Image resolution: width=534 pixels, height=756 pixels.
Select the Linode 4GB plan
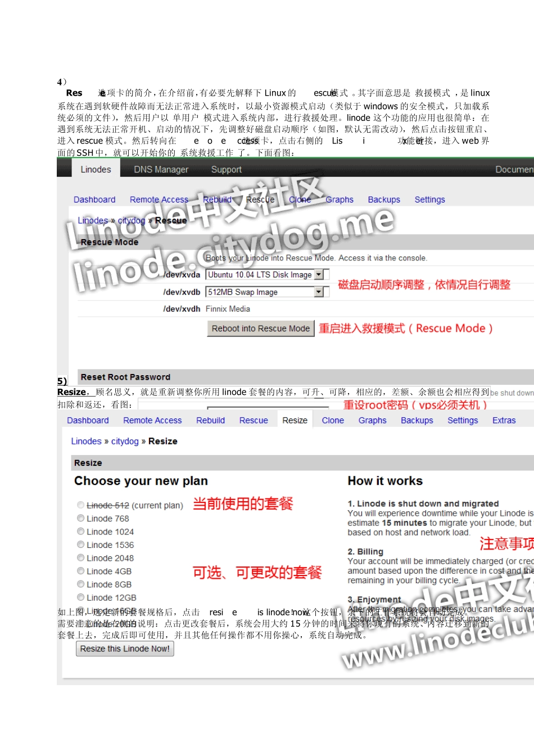pos(81,571)
